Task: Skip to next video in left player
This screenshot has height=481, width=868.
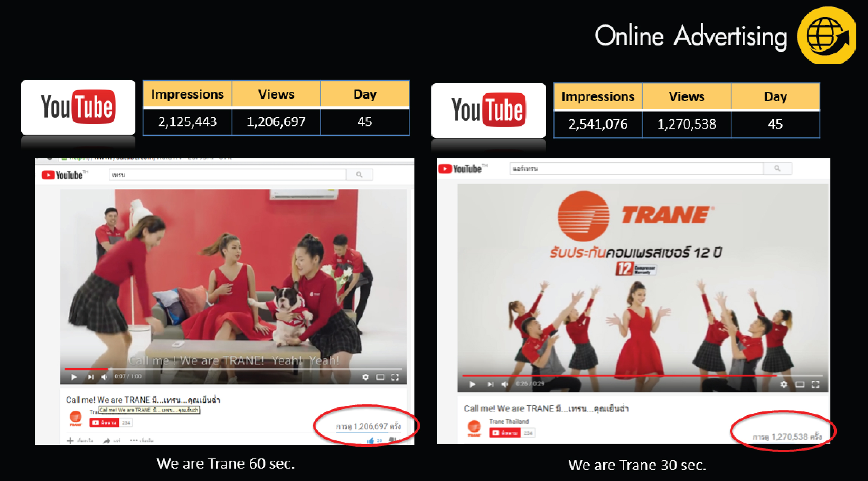Action: point(91,377)
